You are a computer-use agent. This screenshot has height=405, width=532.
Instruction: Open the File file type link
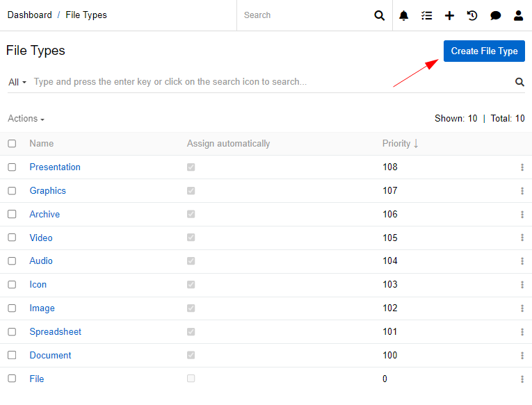37,379
